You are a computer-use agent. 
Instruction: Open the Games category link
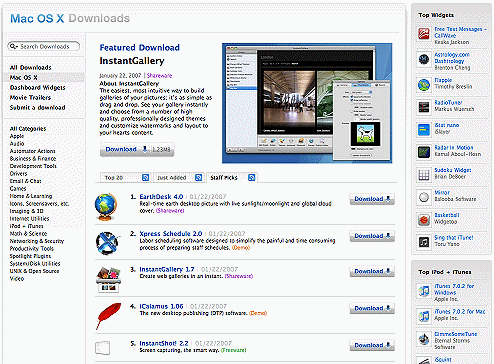coord(18,189)
